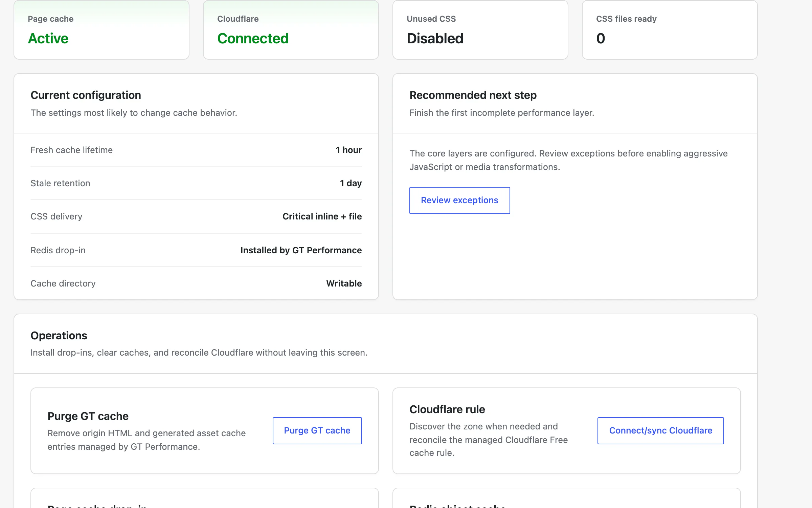This screenshot has width=812, height=508.
Task: Click the 'Redis drop-in' label
Action: (x=58, y=250)
